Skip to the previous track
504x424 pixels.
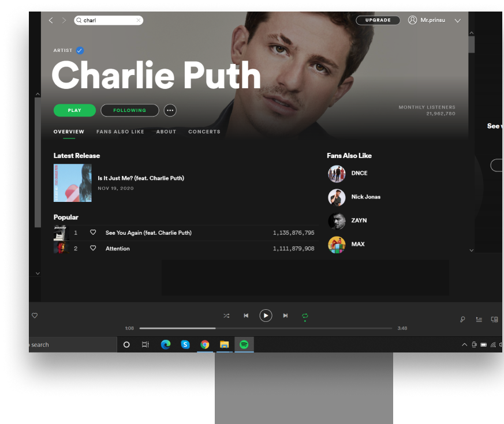(246, 316)
